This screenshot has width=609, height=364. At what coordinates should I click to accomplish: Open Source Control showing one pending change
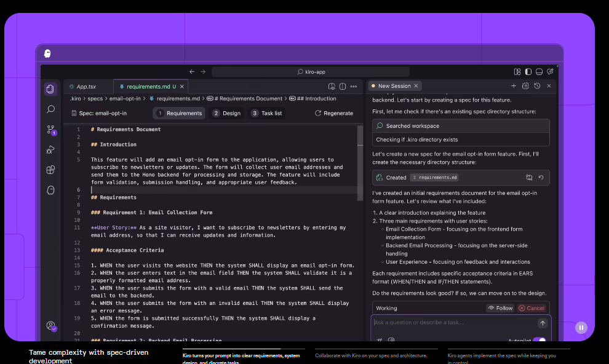coord(50,130)
